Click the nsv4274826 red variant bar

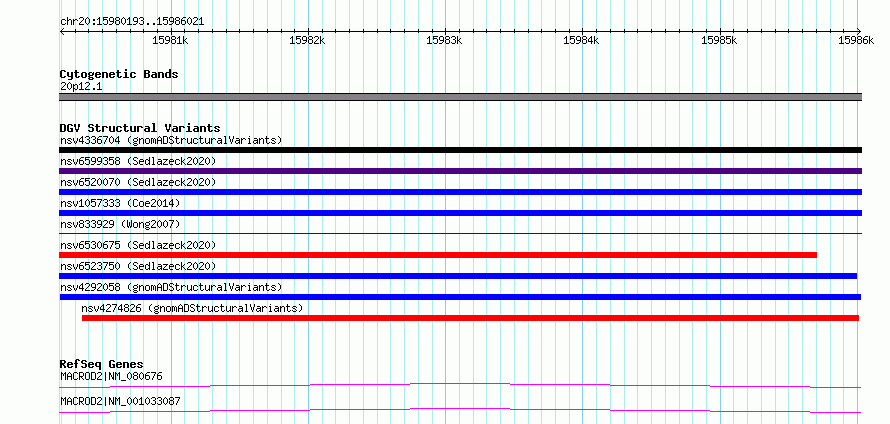coord(470,318)
